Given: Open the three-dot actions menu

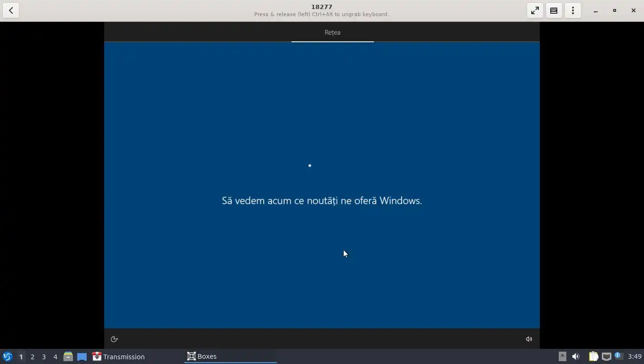Looking at the screenshot, I should (572, 10).
